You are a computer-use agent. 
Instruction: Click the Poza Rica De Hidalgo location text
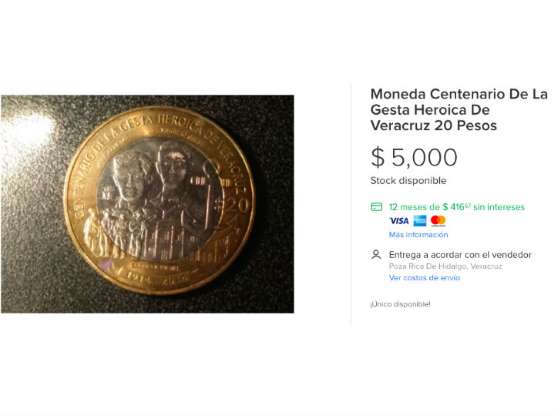(446, 266)
